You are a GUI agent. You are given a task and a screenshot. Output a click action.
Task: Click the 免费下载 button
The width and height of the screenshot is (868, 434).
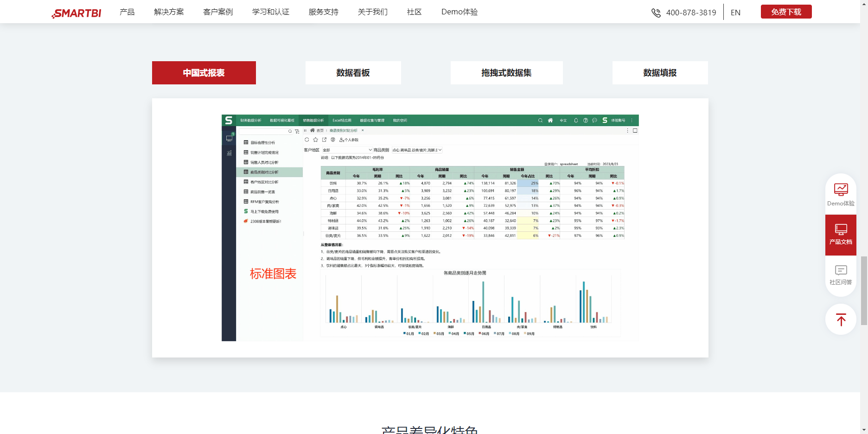tap(785, 12)
